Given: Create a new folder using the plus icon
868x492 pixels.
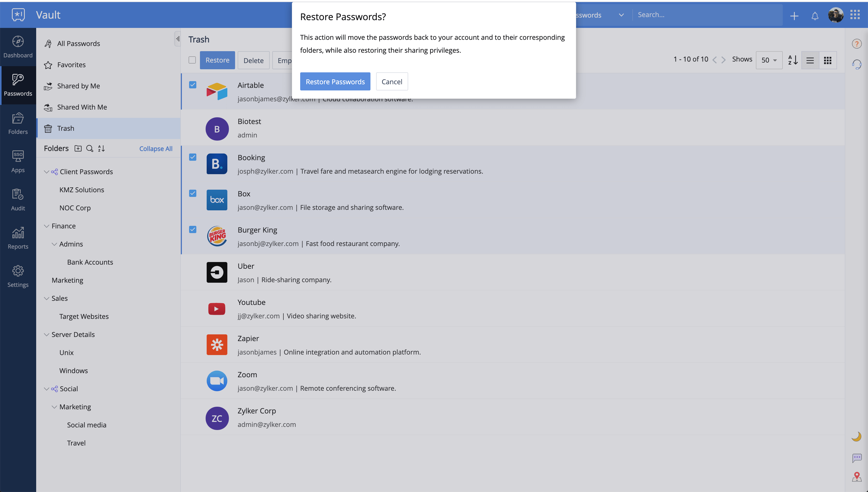Looking at the screenshot, I should 78,148.
